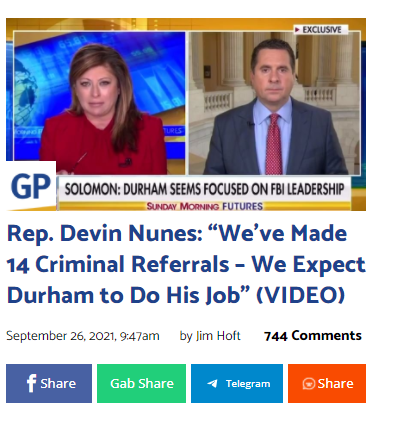Share the article on Facebook
This screenshot has width=414, height=428.
(49, 383)
